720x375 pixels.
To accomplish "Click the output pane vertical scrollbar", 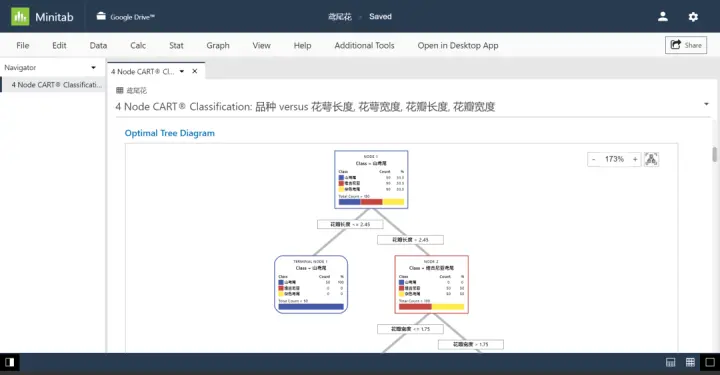I will [x=714, y=154].
